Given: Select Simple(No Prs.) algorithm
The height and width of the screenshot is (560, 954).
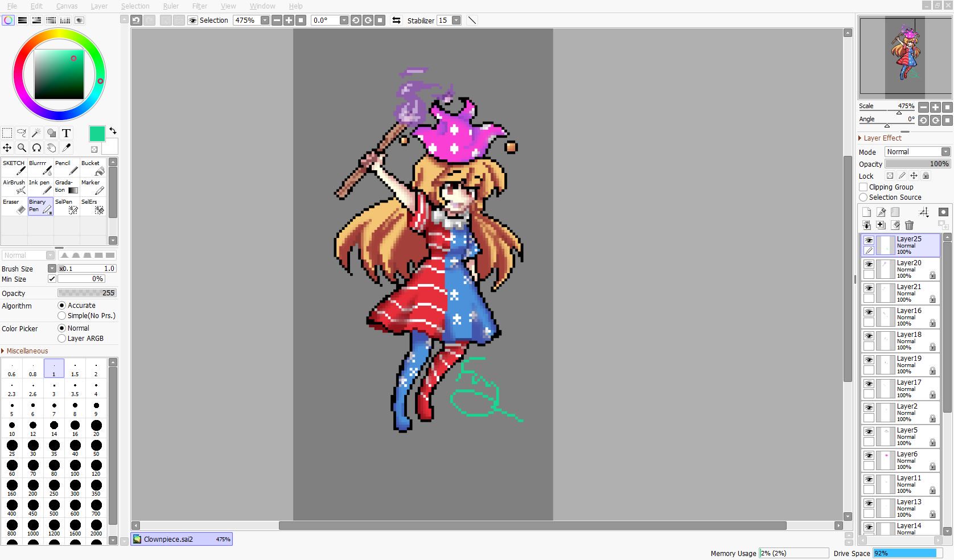Looking at the screenshot, I should [x=62, y=315].
